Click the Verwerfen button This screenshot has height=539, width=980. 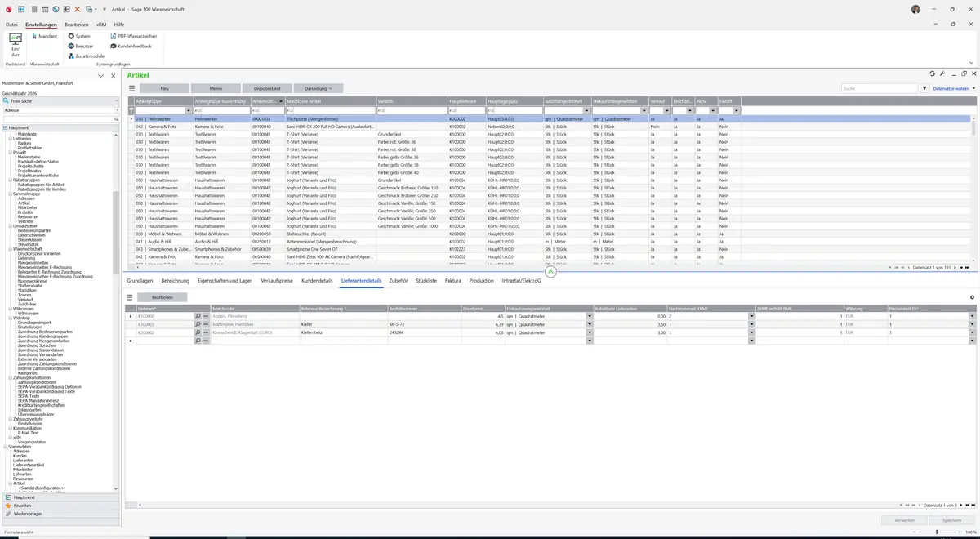tap(904, 520)
